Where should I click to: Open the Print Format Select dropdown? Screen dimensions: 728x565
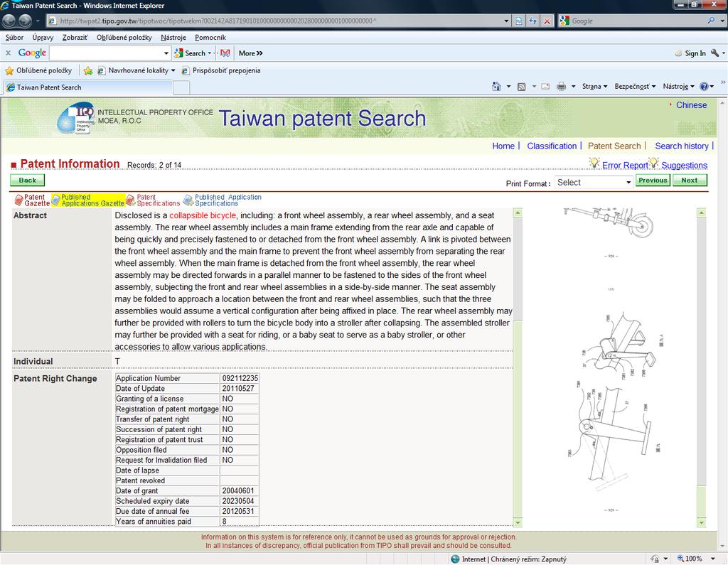(x=594, y=183)
